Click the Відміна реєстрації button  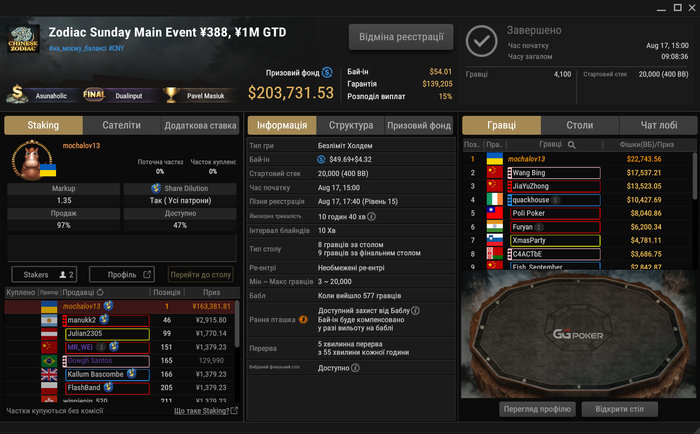[401, 37]
